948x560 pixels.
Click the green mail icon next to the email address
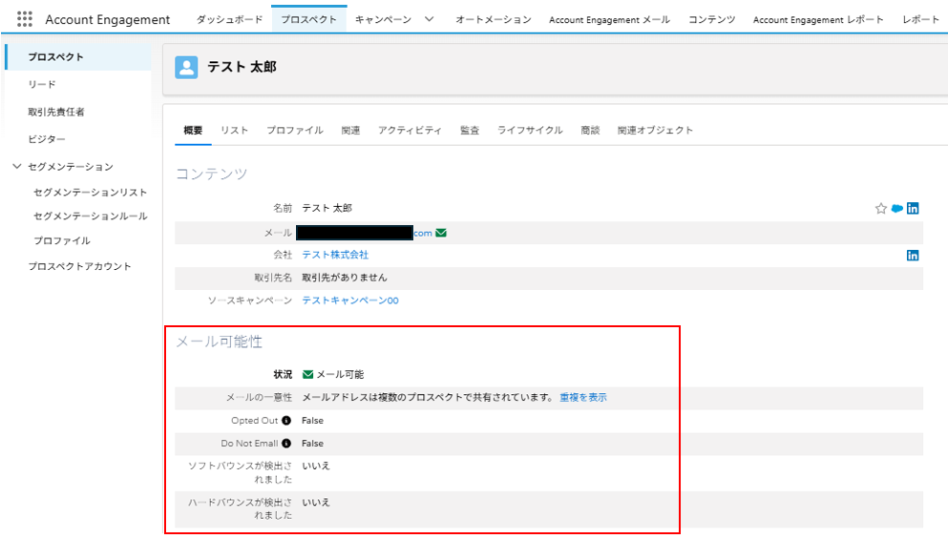(441, 233)
